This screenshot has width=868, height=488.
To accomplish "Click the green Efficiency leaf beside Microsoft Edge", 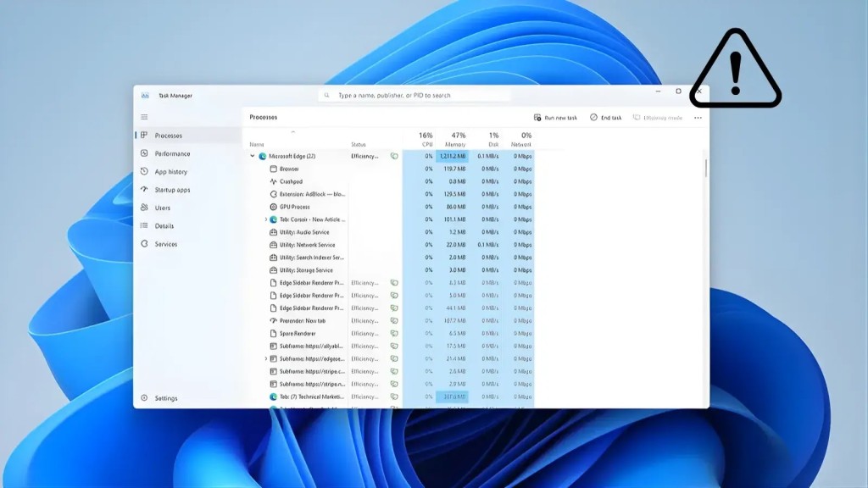I will click(393, 156).
